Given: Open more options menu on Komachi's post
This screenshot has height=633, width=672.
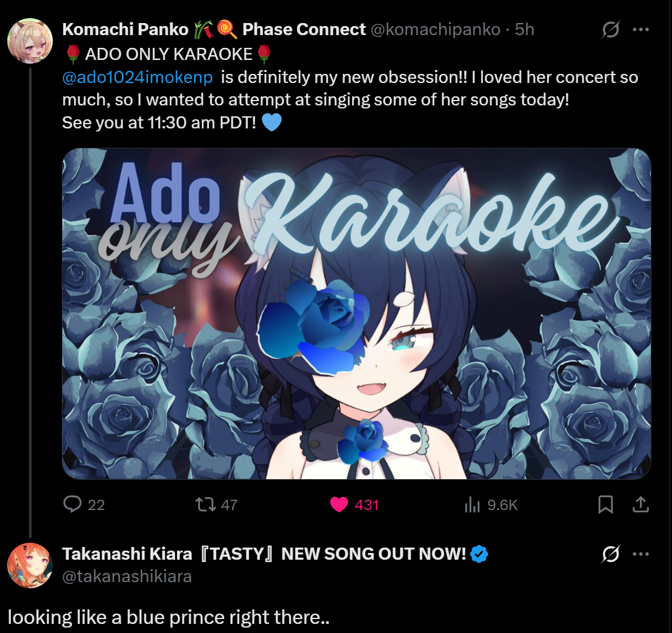Looking at the screenshot, I should tap(640, 30).
